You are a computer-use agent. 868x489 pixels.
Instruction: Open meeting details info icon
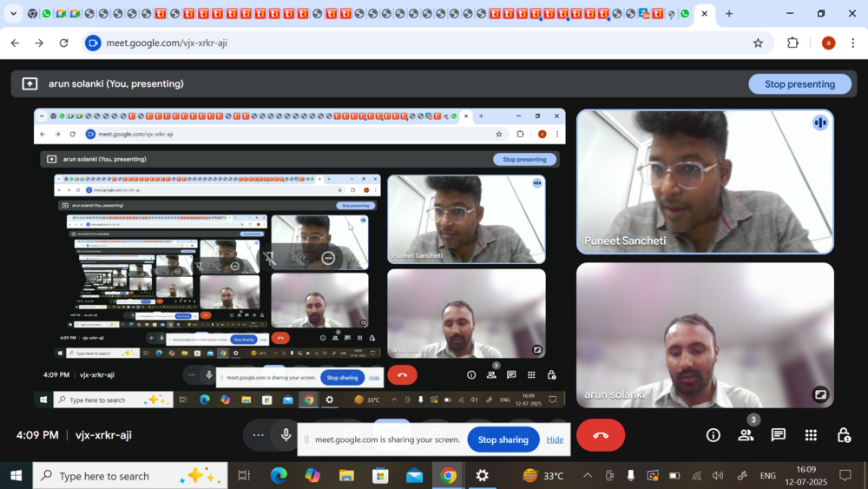[713, 435]
